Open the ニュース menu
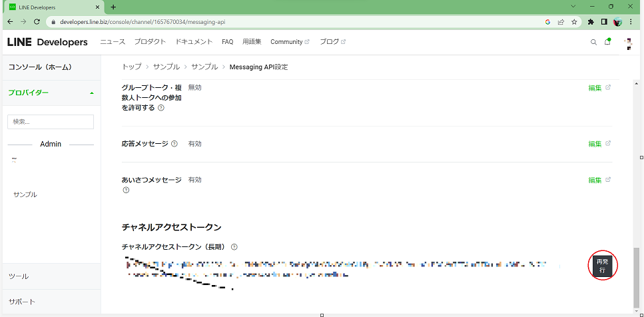 [113, 41]
